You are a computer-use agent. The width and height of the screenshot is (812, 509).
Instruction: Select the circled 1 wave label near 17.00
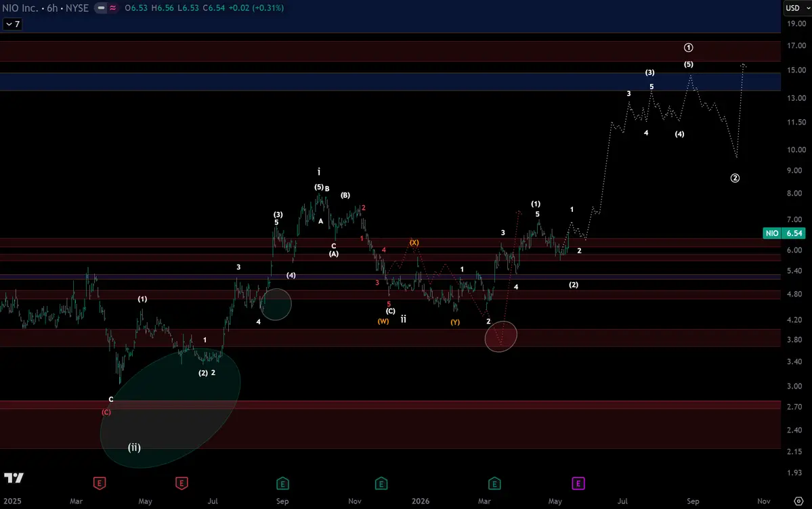coord(688,47)
